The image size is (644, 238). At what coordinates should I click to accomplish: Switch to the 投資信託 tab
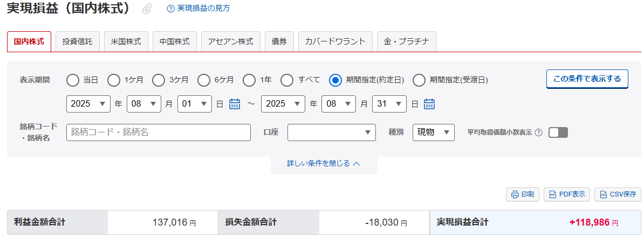coord(77,41)
